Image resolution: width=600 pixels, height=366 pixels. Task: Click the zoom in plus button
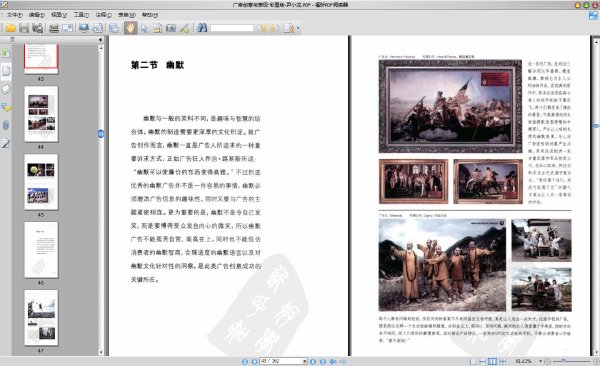[596, 361]
